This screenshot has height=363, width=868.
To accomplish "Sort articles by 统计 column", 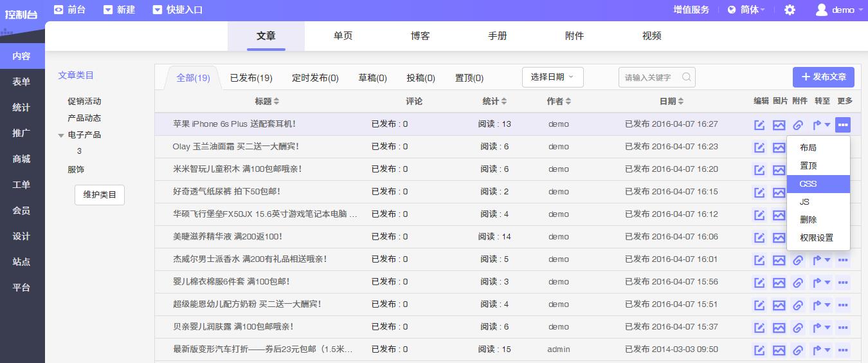I will [494, 101].
